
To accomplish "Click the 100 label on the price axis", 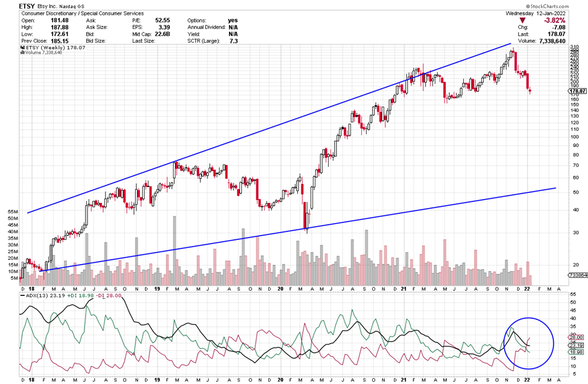I will coord(574,137).
